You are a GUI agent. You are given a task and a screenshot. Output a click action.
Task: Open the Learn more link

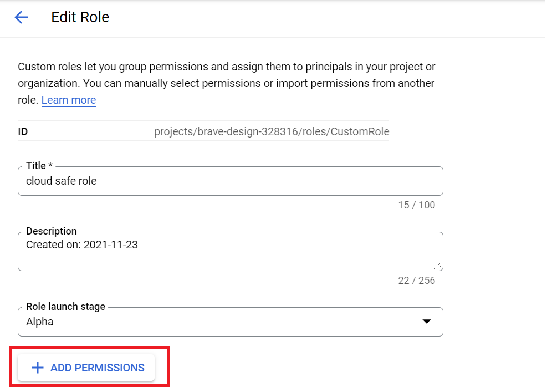[x=69, y=100]
